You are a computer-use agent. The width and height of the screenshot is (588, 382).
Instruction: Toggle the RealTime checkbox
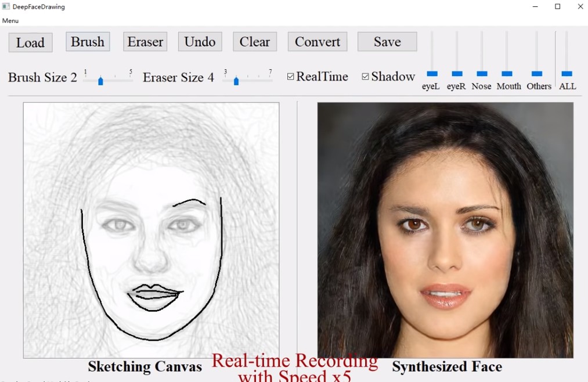(291, 77)
